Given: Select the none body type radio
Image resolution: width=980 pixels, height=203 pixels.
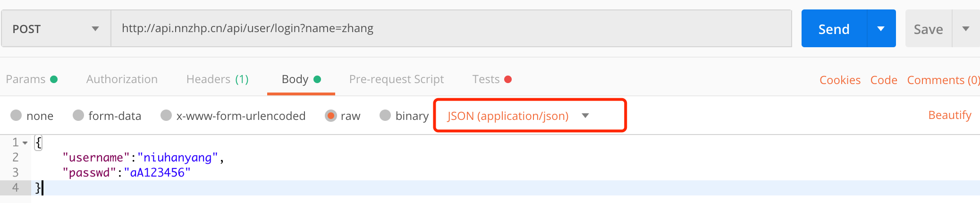Looking at the screenshot, I should pyautogui.click(x=17, y=116).
